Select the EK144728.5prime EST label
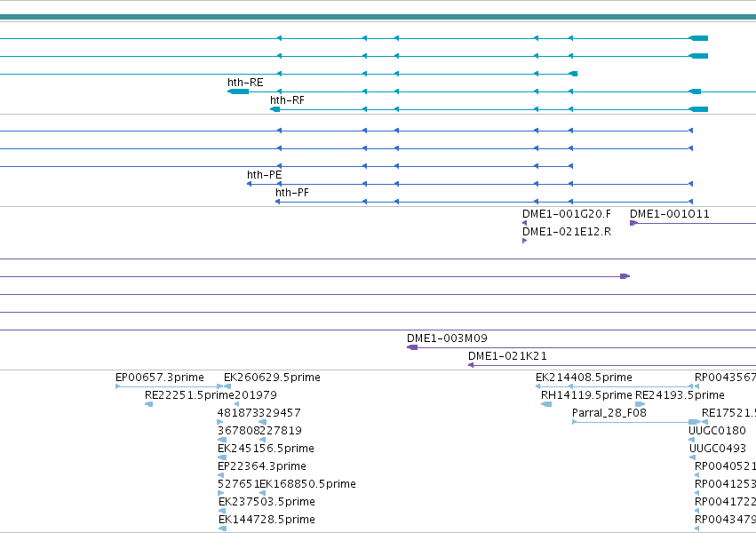The height and width of the screenshot is (533, 756). tap(267, 520)
